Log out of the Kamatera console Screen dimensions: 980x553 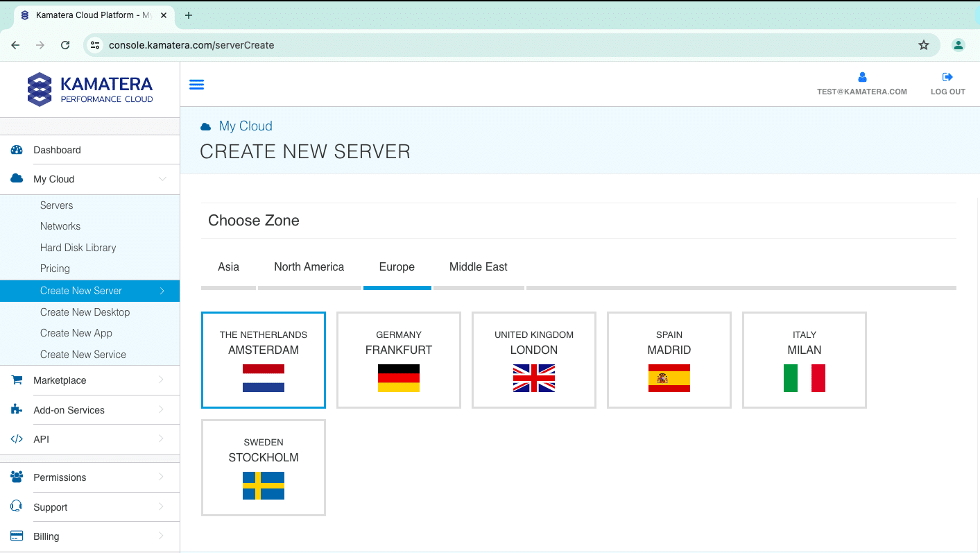(947, 83)
